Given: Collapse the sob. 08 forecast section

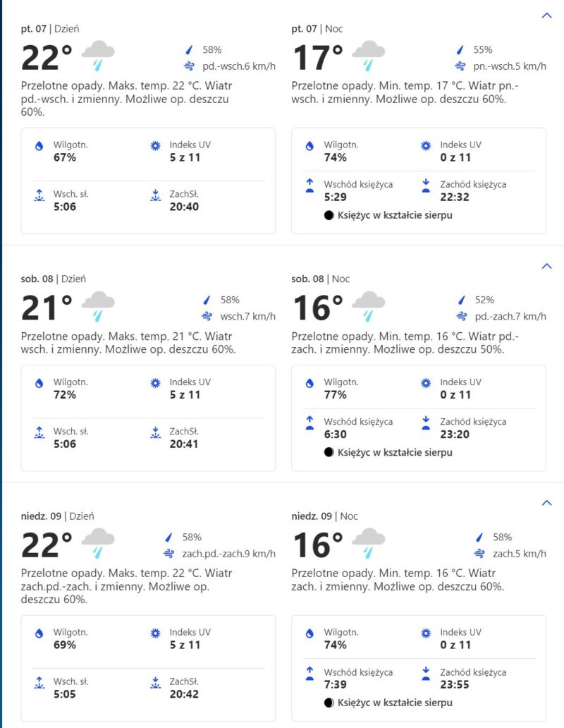Looking at the screenshot, I should [x=546, y=266].
